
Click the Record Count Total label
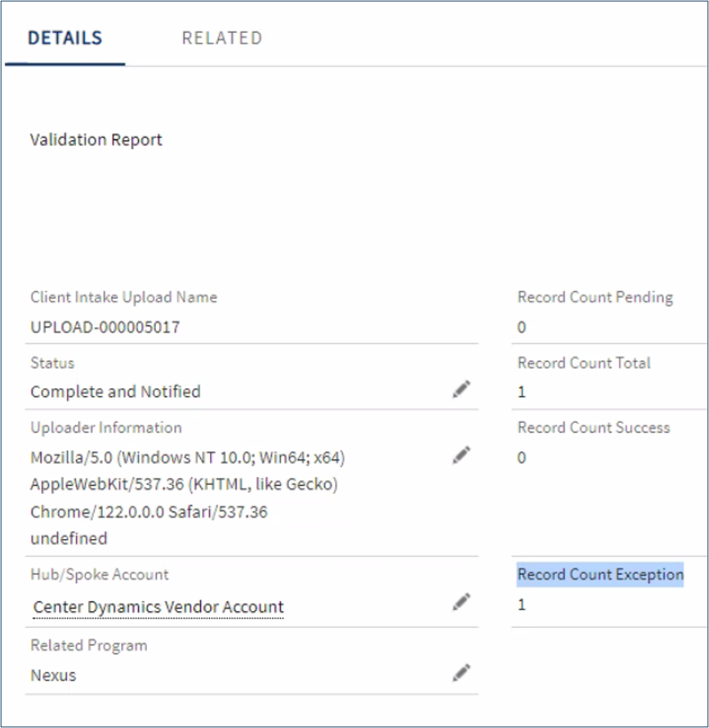click(x=584, y=363)
